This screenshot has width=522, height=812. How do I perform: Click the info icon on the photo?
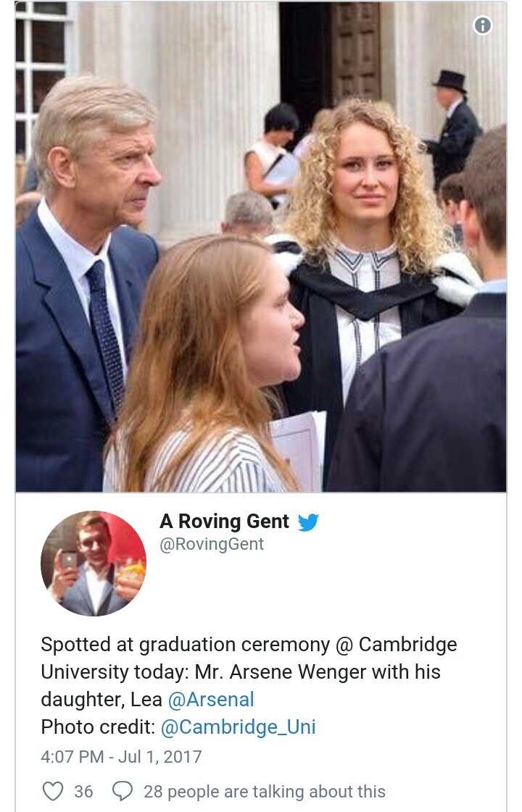(x=482, y=26)
